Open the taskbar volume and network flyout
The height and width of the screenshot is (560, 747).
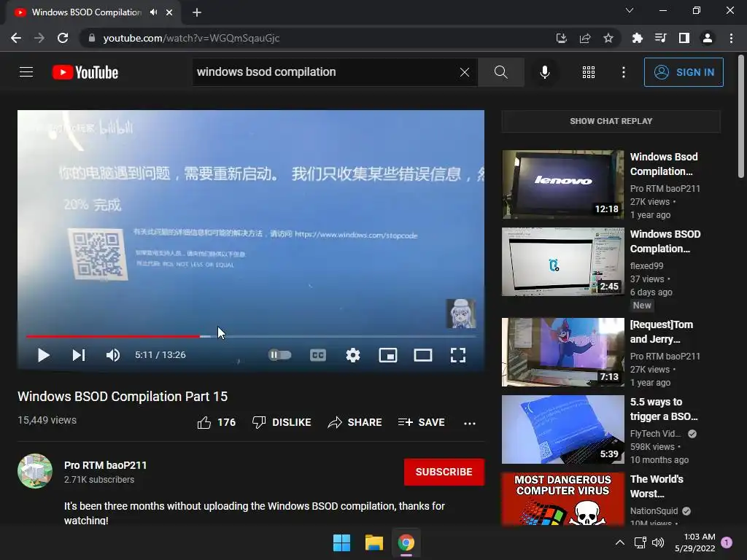tap(649, 542)
